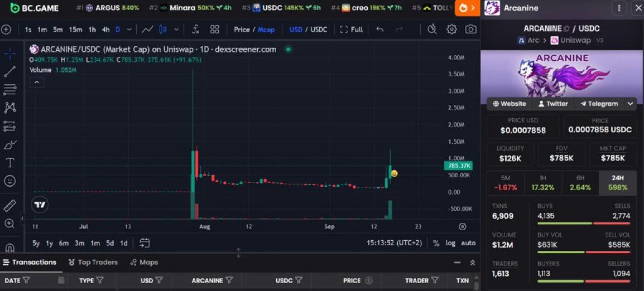Undo the last chart action
Image resolution: width=644 pixels, height=291 pixels.
[x=380, y=30]
